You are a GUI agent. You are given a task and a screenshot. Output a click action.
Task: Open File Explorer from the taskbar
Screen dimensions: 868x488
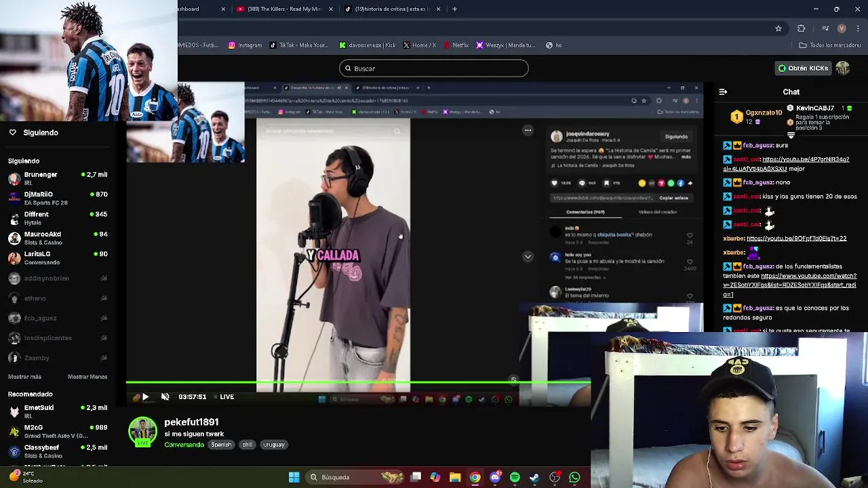455,477
